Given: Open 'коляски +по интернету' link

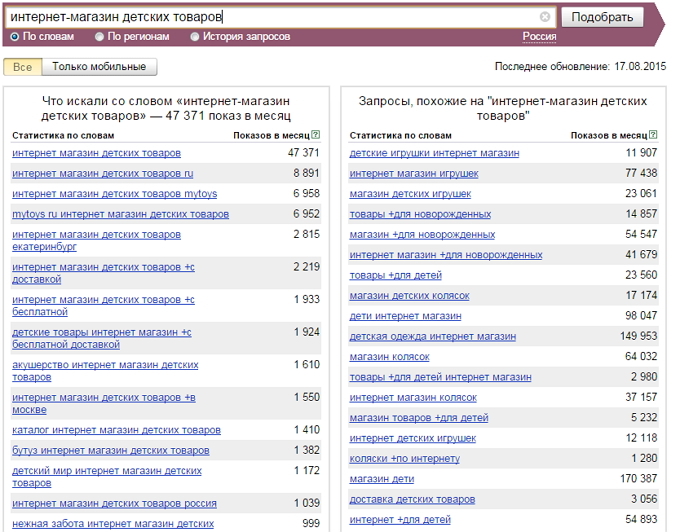Looking at the screenshot, I should tap(405, 459).
